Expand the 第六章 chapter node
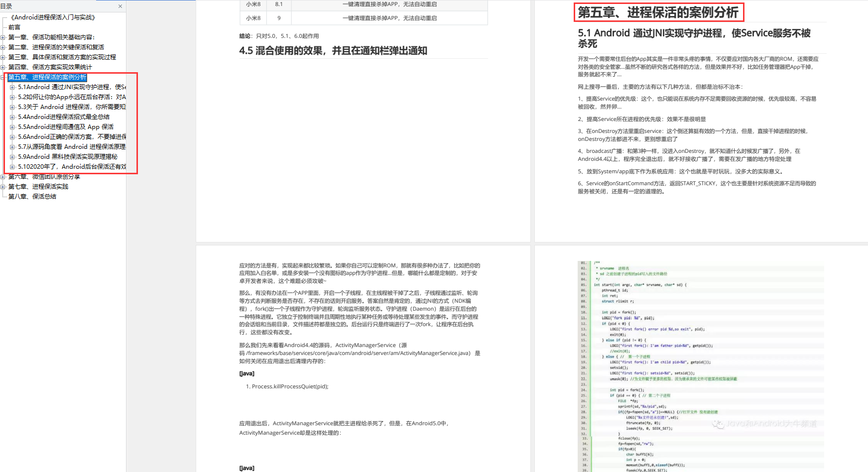 (x=3, y=177)
